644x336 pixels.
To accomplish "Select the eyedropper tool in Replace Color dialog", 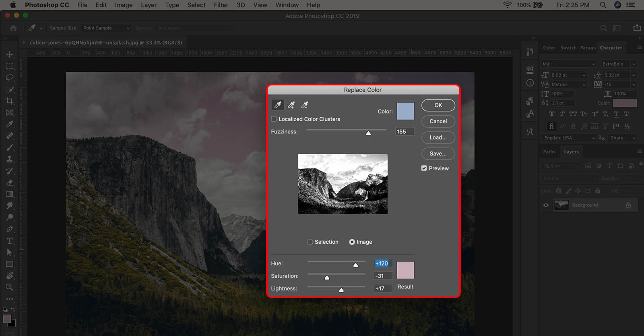I will click(278, 105).
